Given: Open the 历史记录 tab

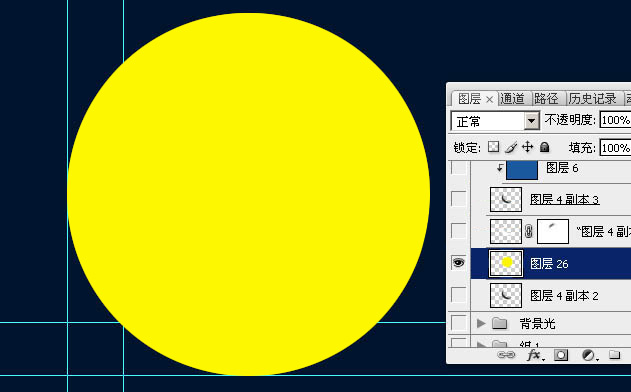Looking at the screenshot, I should tap(592, 99).
